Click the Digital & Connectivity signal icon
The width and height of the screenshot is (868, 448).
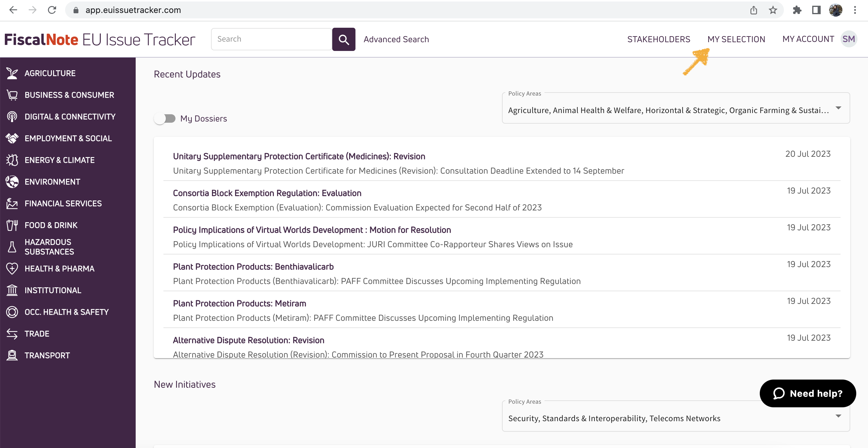(12, 117)
